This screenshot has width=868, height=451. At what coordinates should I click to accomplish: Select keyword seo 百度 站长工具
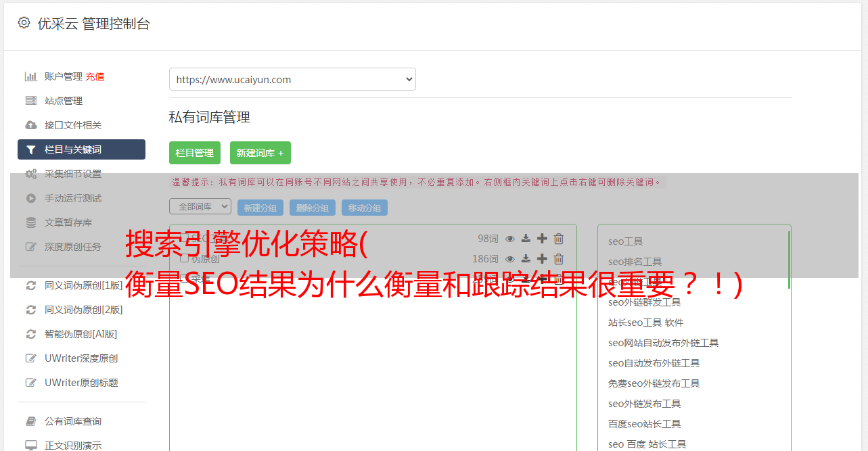pos(647,444)
